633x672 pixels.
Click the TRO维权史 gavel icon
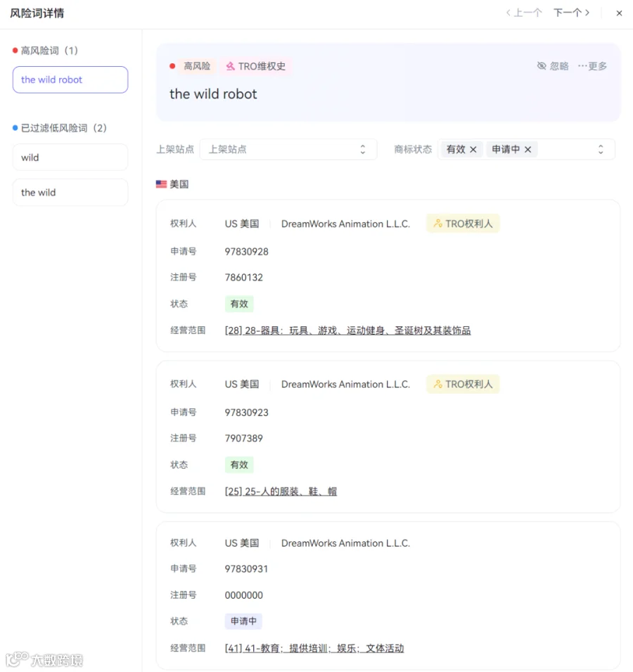tap(230, 67)
